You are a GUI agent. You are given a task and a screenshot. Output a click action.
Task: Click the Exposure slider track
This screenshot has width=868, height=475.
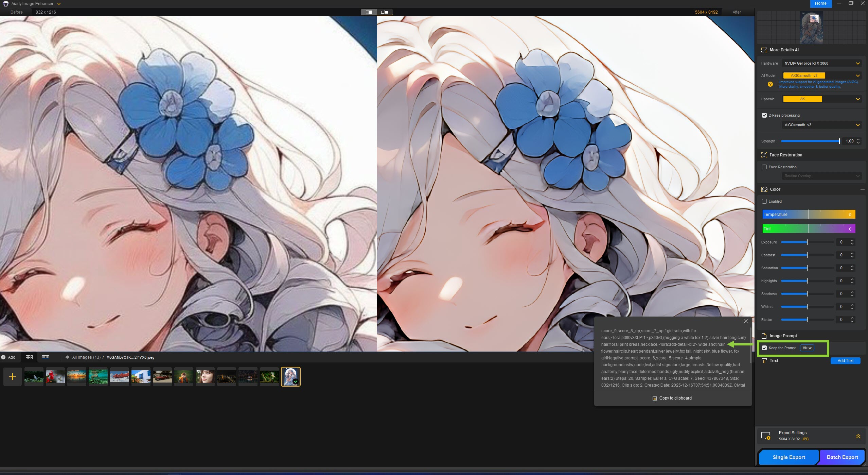822,242
